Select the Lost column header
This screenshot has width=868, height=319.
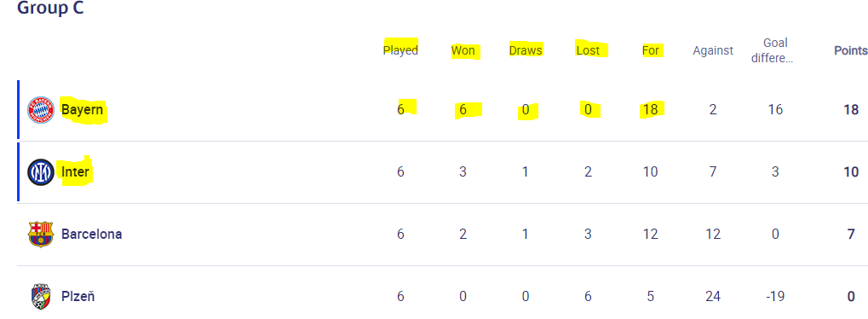pyautogui.click(x=588, y=50)
